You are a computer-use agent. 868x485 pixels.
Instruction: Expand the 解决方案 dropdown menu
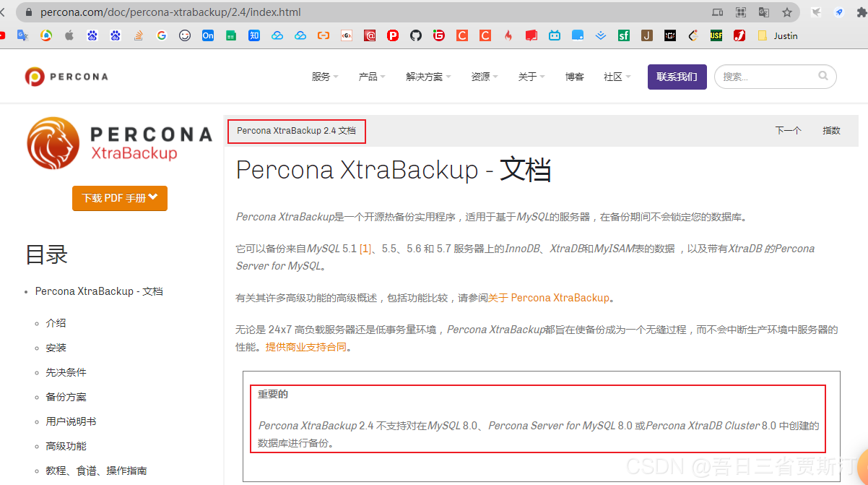428,77
